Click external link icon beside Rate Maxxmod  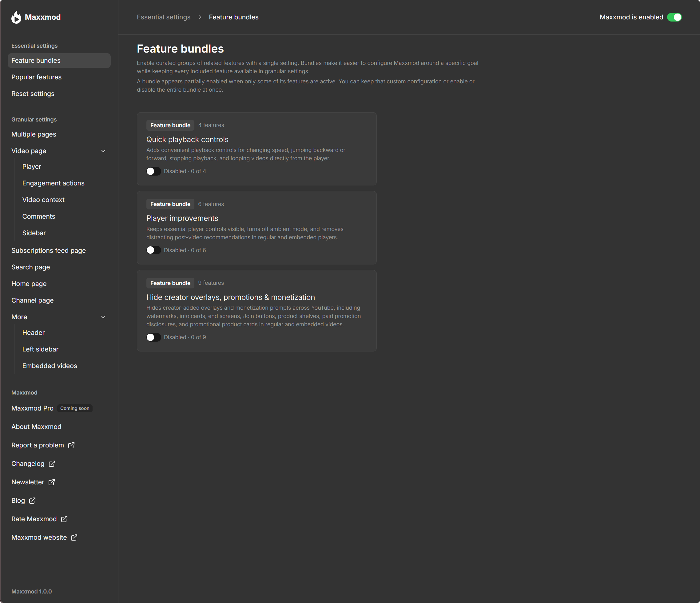coord(64,519)
